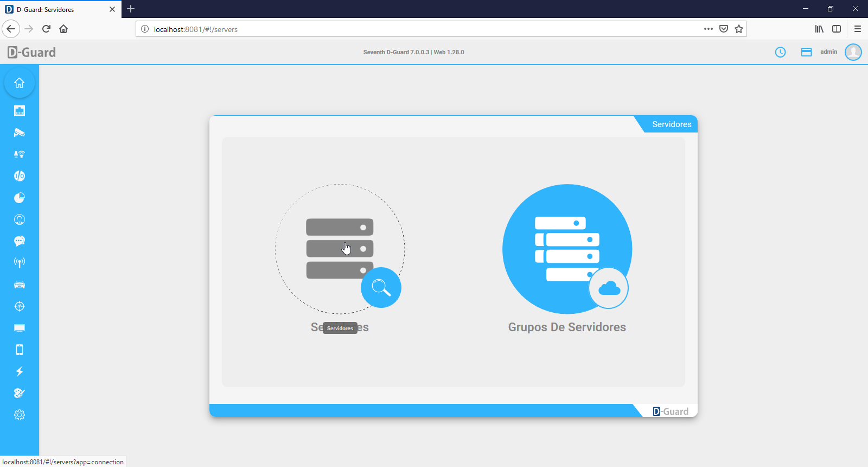Open the antenna signal sidebar icon
Screen dimensions: 868x467
point(20,263)
